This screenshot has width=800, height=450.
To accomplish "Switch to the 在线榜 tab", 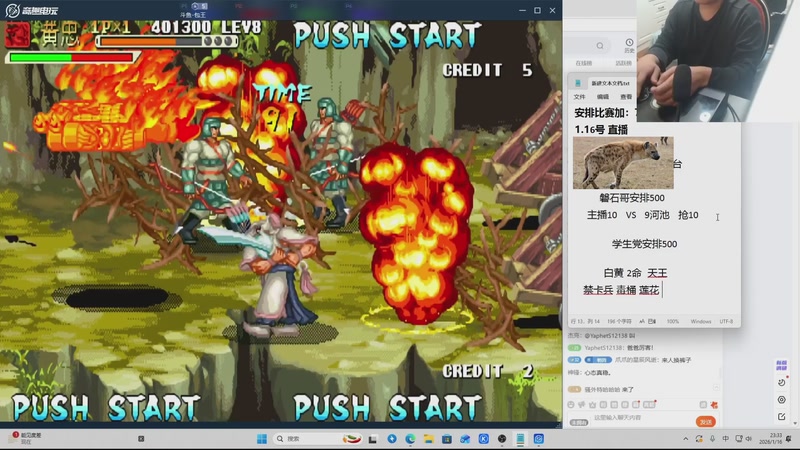I will [x=584, y=63].
